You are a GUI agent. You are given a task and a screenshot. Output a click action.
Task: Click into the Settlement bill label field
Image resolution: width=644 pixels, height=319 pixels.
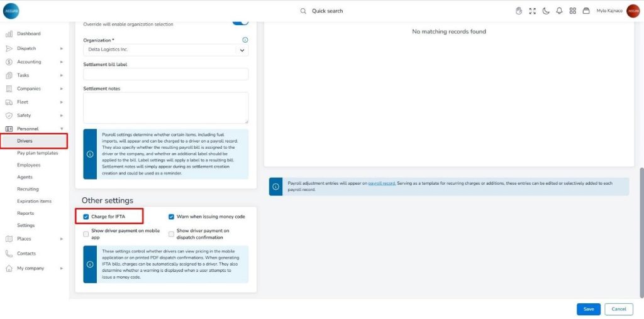[165, 74]
